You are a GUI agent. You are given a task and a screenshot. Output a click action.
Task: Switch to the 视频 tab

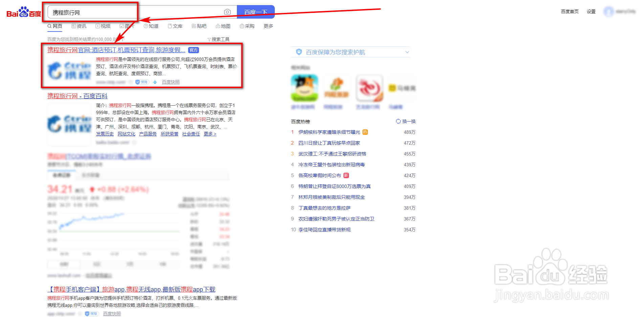pos(103,26)
